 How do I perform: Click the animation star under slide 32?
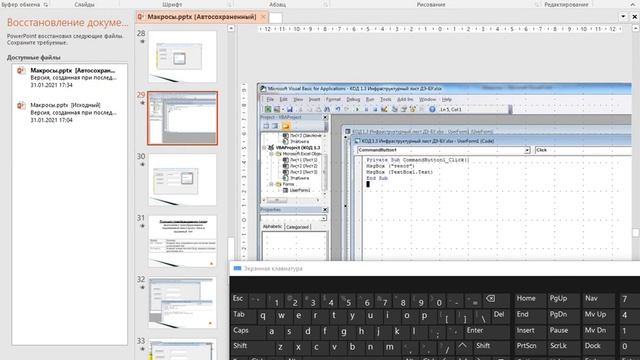click(x=142, y=287)
